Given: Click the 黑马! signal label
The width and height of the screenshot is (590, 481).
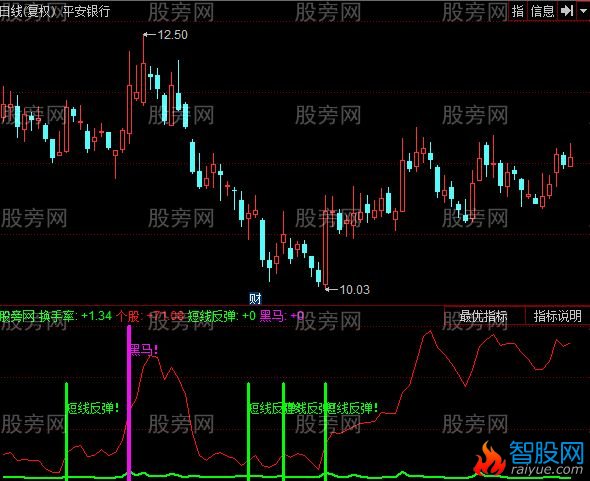Looking at the screenshot, I should click(144, 350).
